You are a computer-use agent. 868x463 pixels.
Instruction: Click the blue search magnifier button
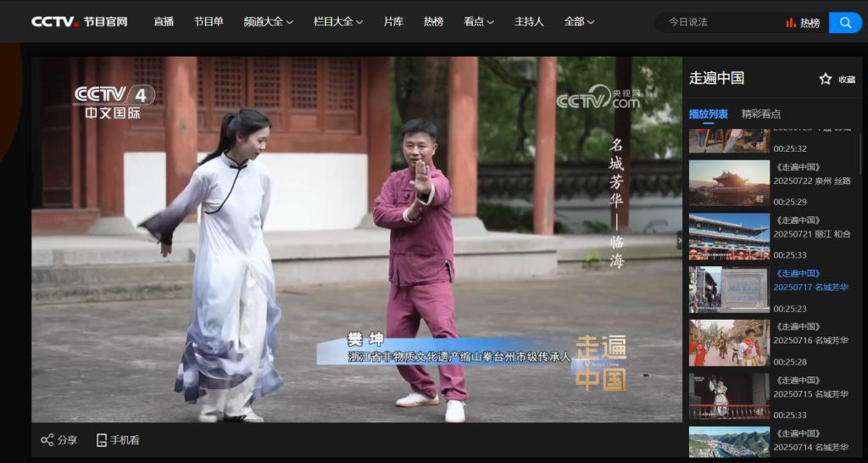pyautogui.click(x=844, y=22)
